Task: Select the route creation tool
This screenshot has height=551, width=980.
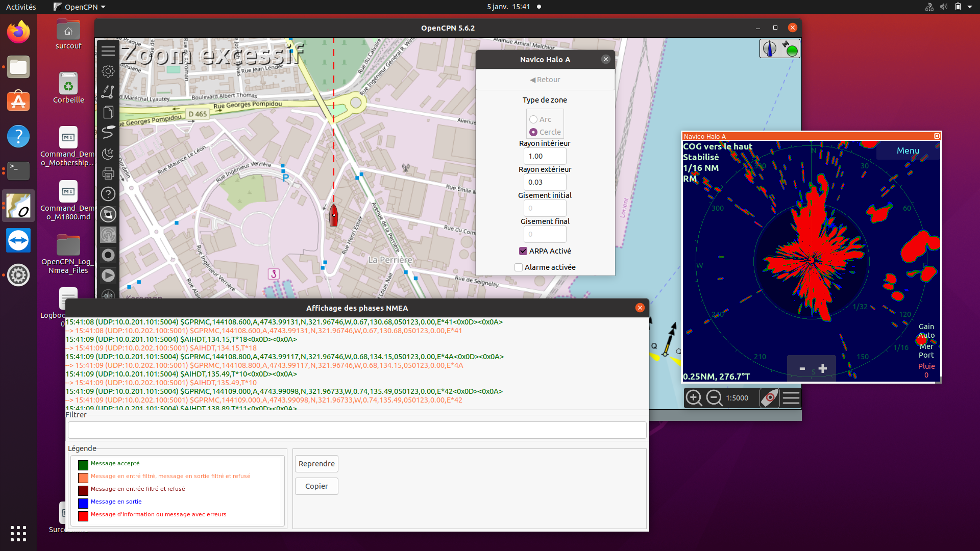Action: 108,92
